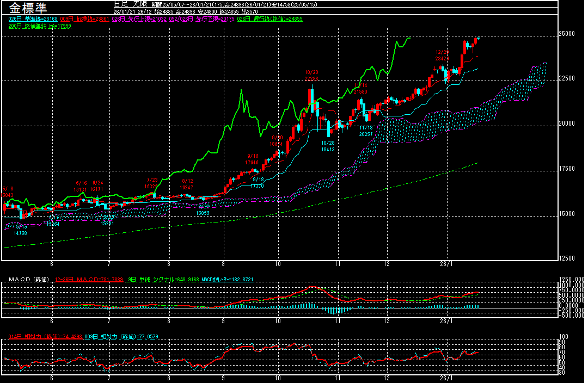This screenshot has width=588, height=383.
Task: Click the 7/23 high price marker
Action: click(152, 183)
